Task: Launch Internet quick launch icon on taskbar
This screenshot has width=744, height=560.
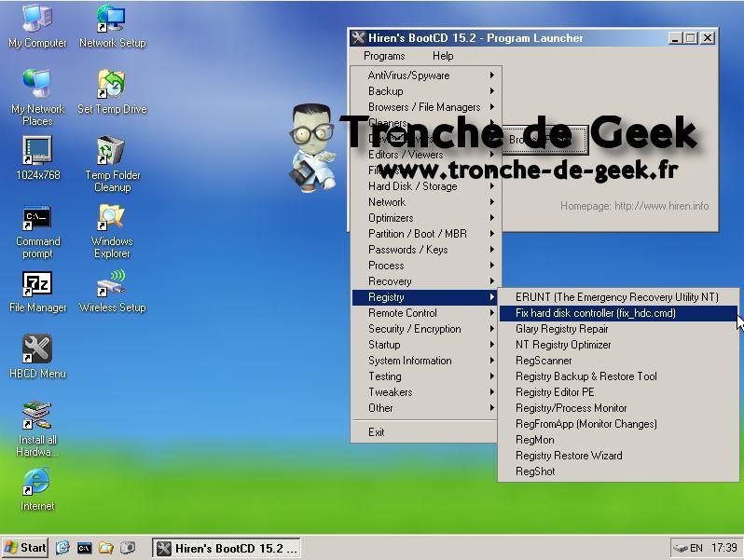Action: pyautogui.click(x=62, y=548)
